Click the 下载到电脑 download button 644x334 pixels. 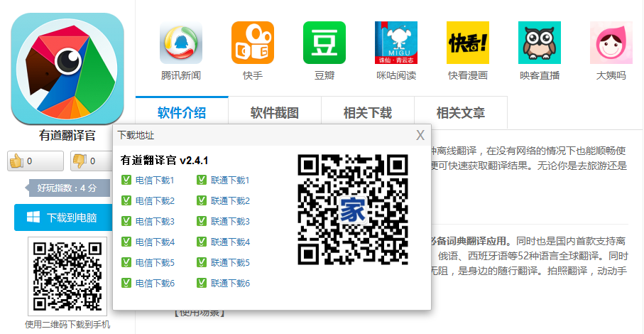click(x=64, y=217)
